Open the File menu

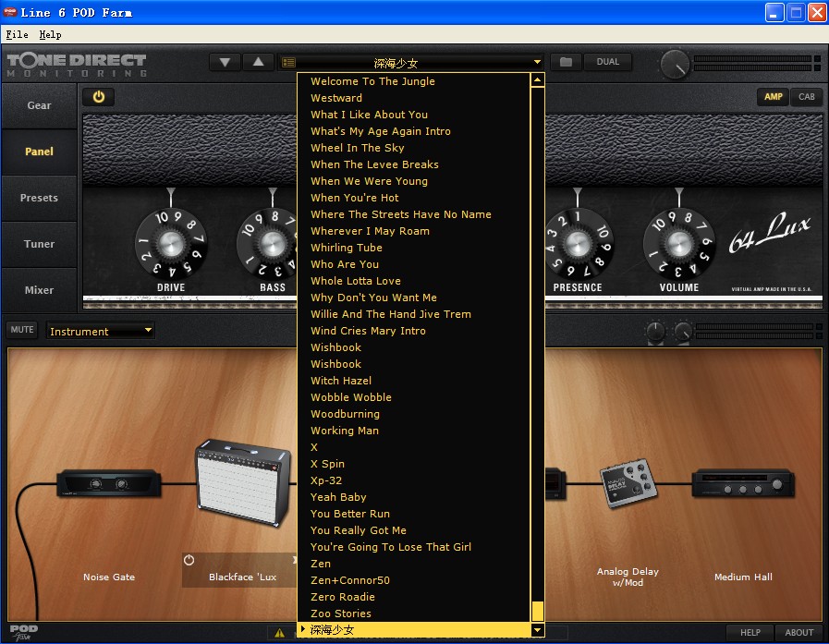pos(17,34)
